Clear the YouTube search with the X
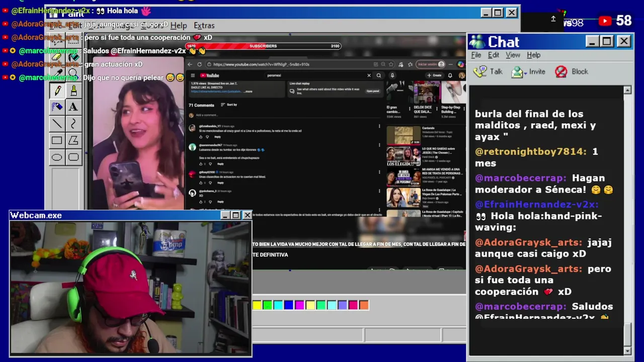Viewport: 644px width, 362px height. click(369, 75)
